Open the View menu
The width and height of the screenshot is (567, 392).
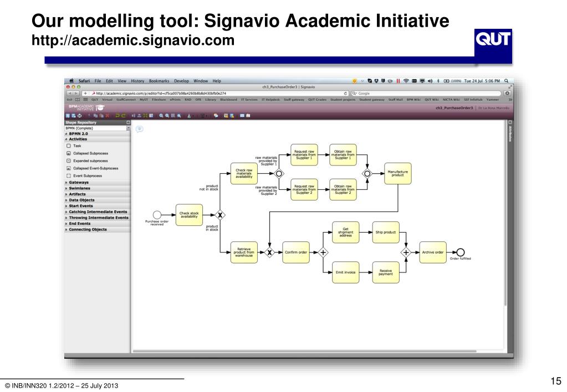[x=122, y=81]
